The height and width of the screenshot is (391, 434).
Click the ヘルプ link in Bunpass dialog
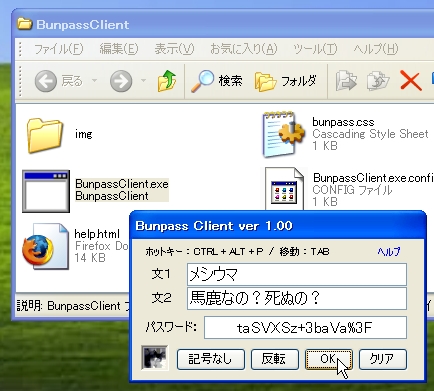click(389, 251)
